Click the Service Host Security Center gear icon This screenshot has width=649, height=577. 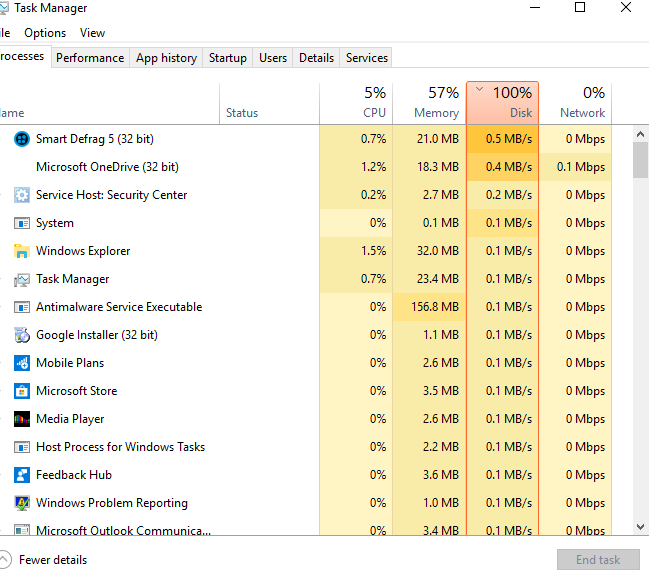22,195
